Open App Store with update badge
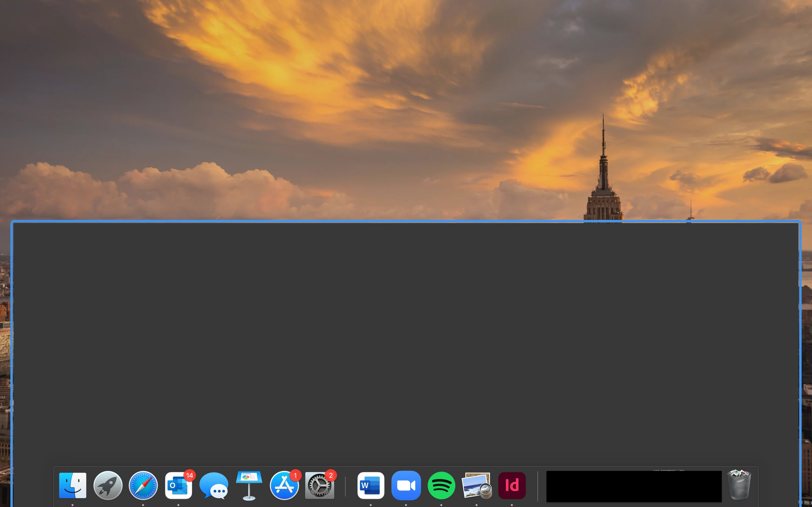The height and width of the screenshot is (507, 812). pos(284,485)
